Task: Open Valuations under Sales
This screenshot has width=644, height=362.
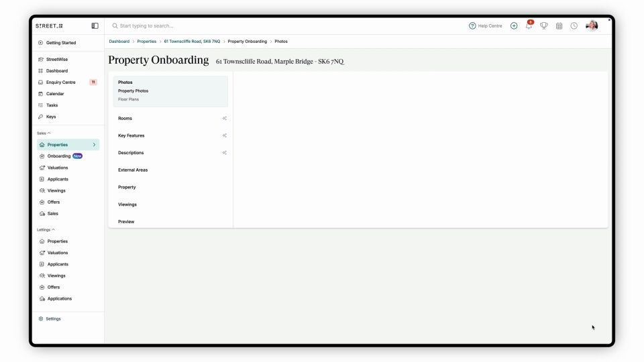Action: (58, 168)
